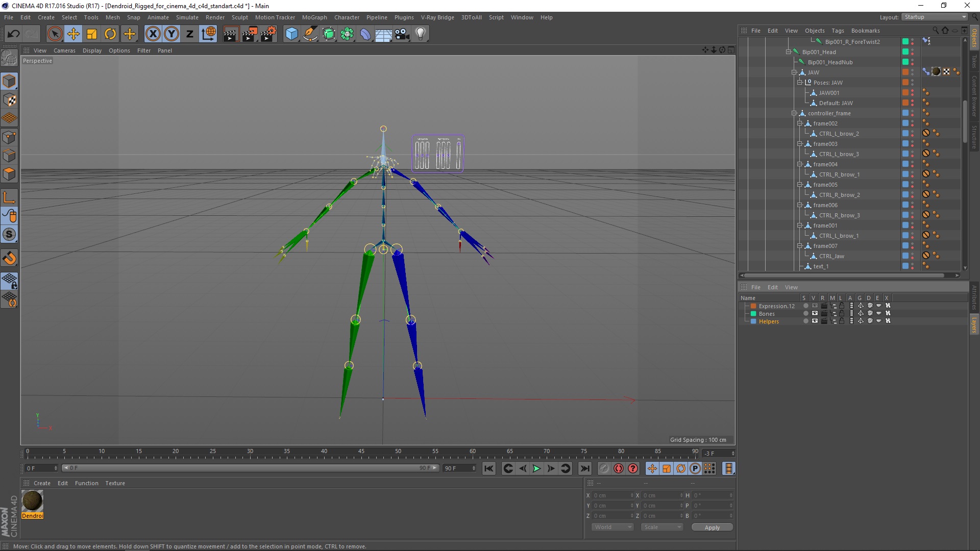
Task: Go to end of animation
Action: [x=585, y=468]
